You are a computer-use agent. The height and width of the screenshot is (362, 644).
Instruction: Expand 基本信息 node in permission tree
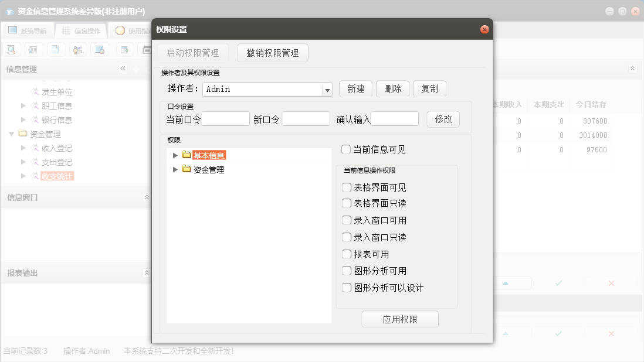click(175, 155)
